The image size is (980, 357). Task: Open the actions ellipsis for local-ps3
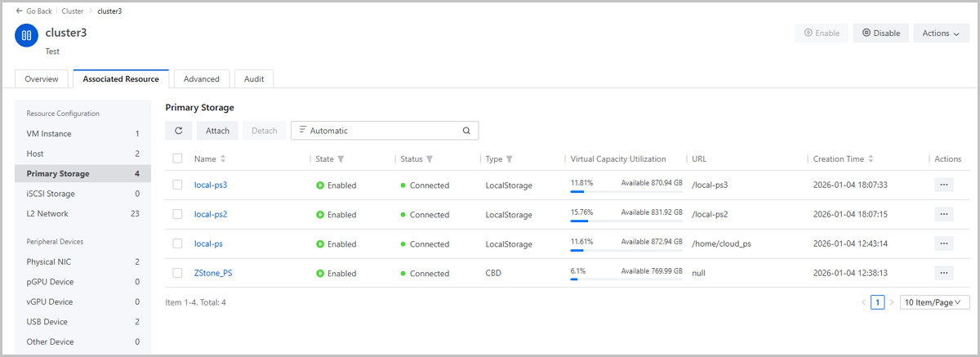(943, 185)
